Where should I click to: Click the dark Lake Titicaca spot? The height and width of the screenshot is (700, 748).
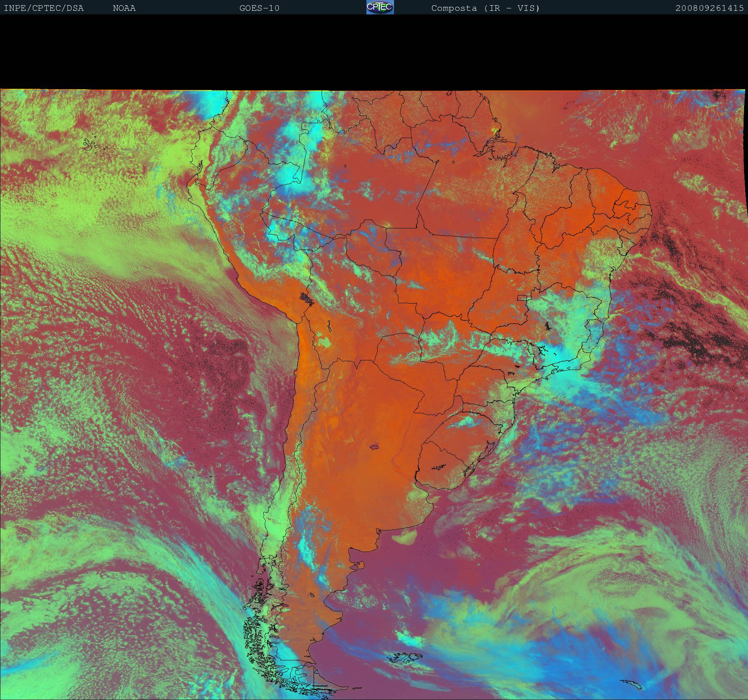pyautogui.click(x=307, y=298)
